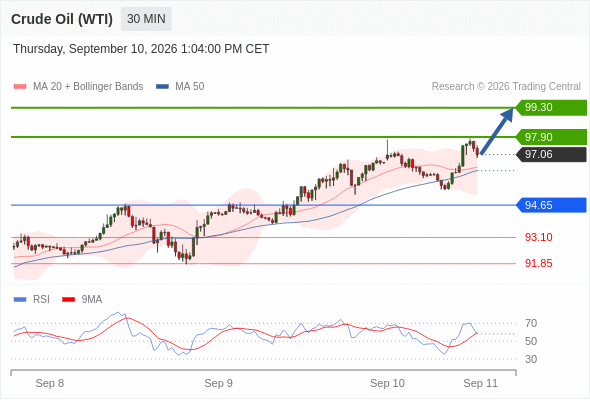The height and width of the screenshot is (400, 590).
Task: Click the Research © 2026 Trading Central credit
Action: click(x=506, y=87)
